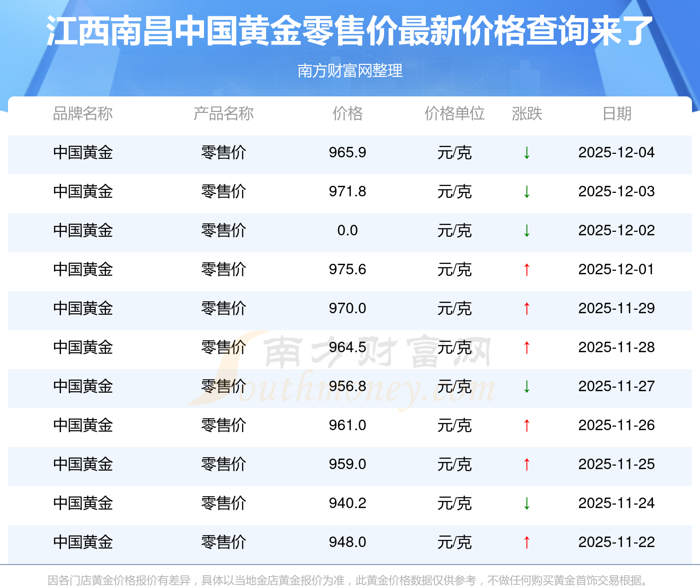Click 中国黄金 in the 2025-11-26 row
The width and height of the screenshot is (700, 588).
click(x=83, y=426)
